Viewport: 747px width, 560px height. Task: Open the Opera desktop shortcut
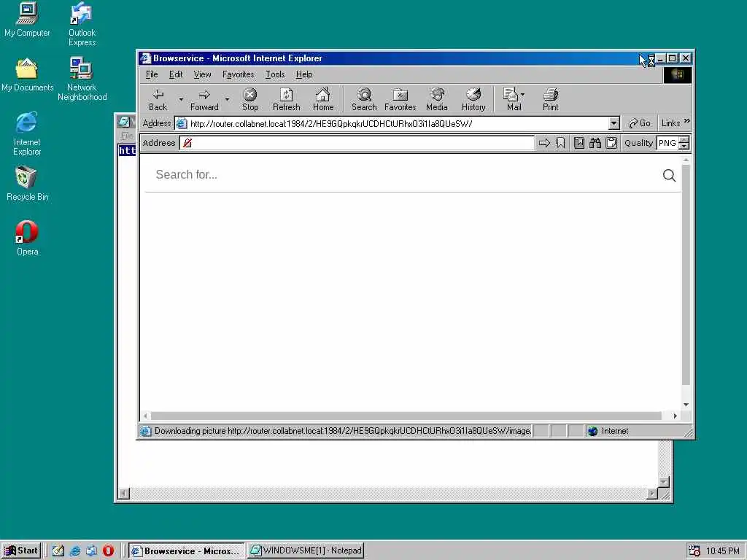pos(27,238)
